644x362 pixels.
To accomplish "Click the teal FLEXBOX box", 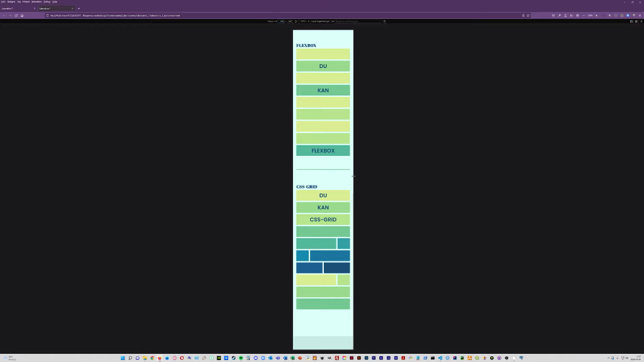I will click(x=323, y=151).
